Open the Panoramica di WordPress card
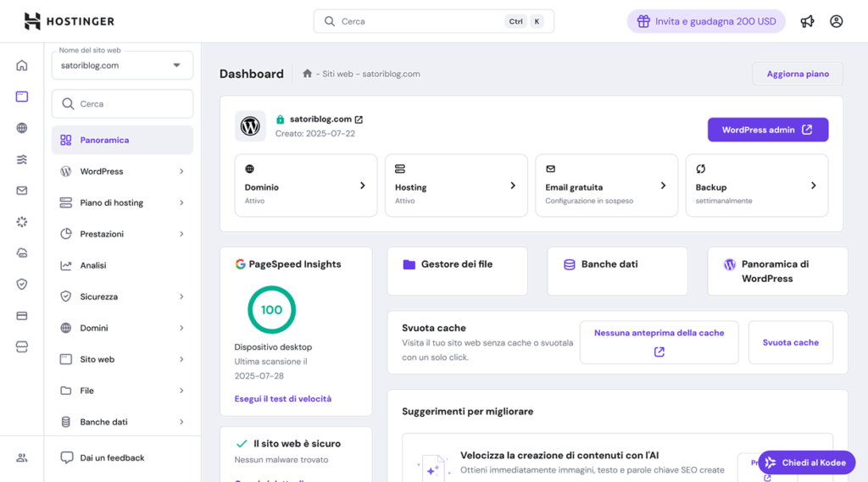The height and width of the screenshot is (482, 868). (777, 271)
